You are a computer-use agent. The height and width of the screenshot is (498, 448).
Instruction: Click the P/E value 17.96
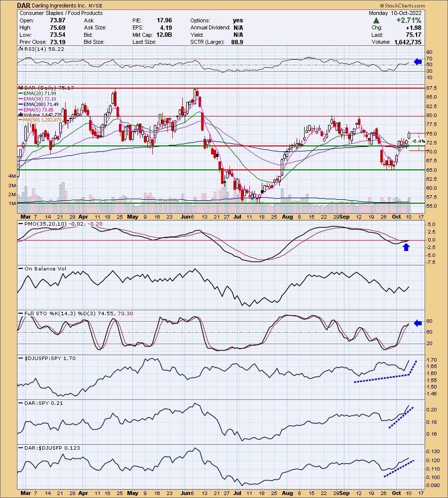click(164, 20)
